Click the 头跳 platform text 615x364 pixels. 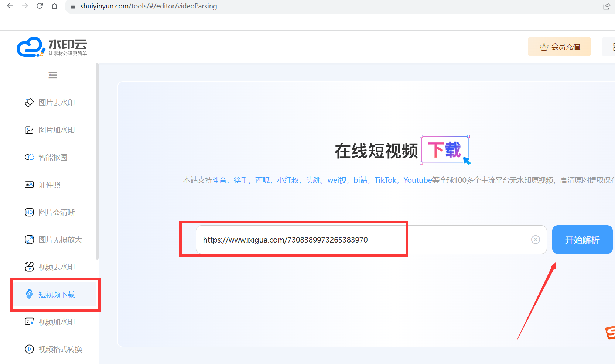point(313,180)
